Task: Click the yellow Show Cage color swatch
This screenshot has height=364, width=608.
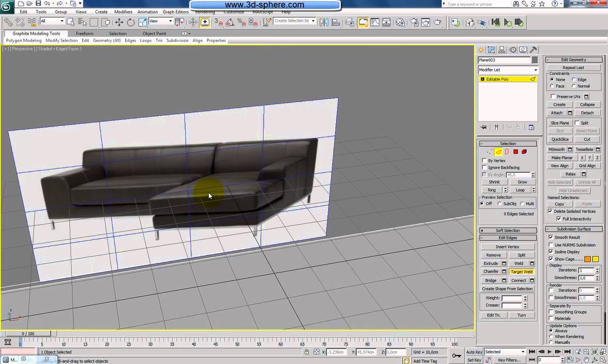Action: (596, 259)
